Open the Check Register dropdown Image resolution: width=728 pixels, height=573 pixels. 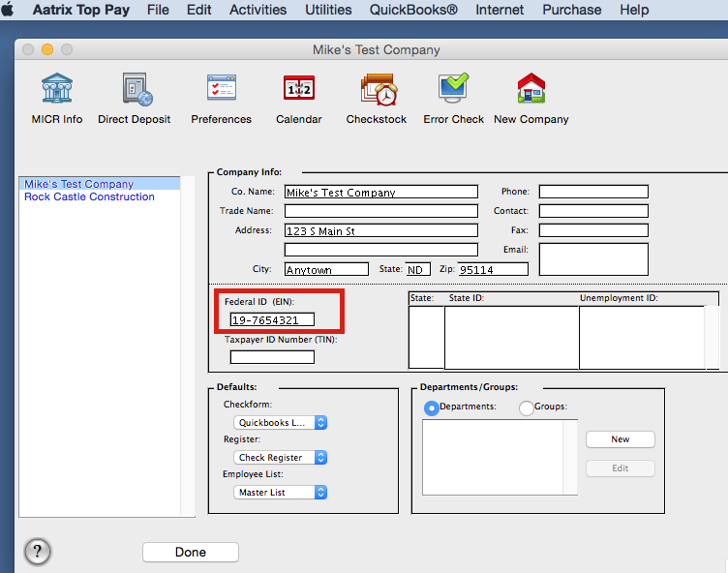point(281,458)
